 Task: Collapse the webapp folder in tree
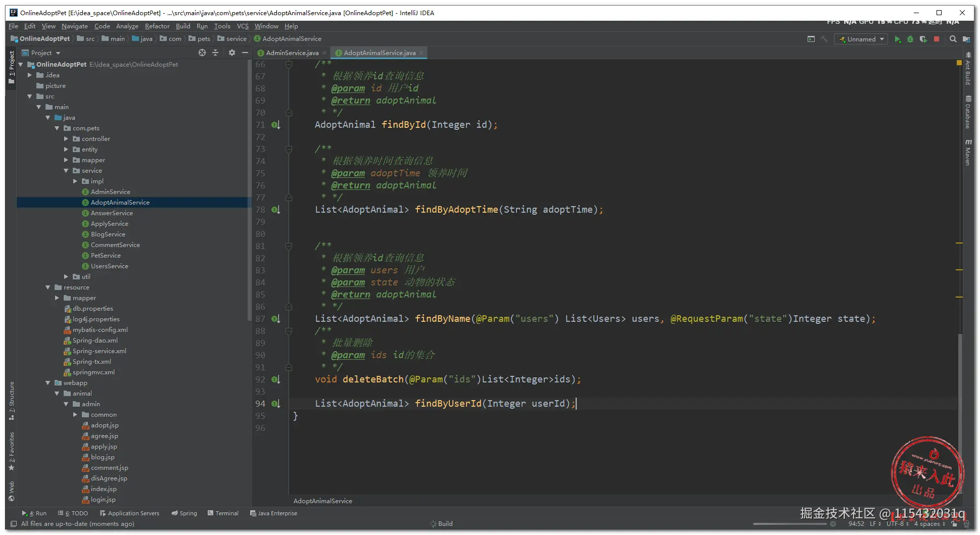48,383
